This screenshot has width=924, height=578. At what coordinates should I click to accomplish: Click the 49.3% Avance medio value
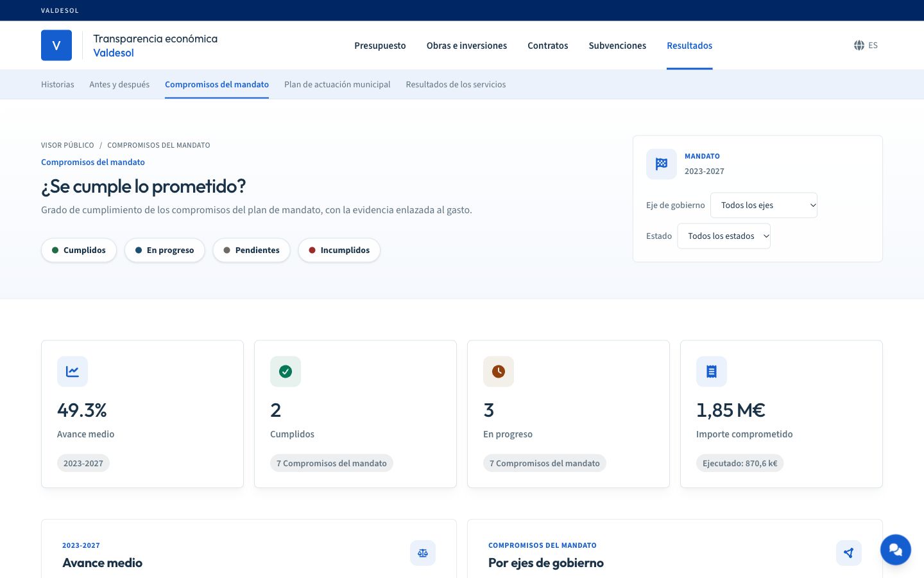click(x=82, y=410)
